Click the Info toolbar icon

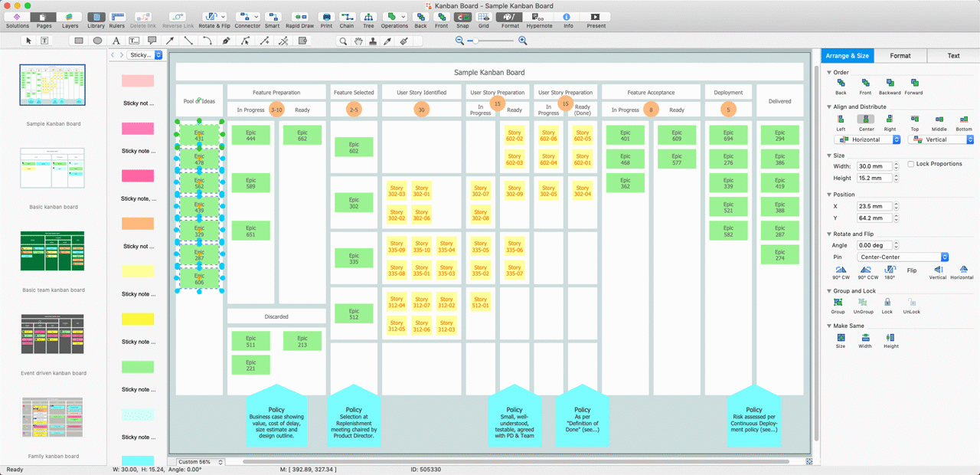tap(567, 16)
